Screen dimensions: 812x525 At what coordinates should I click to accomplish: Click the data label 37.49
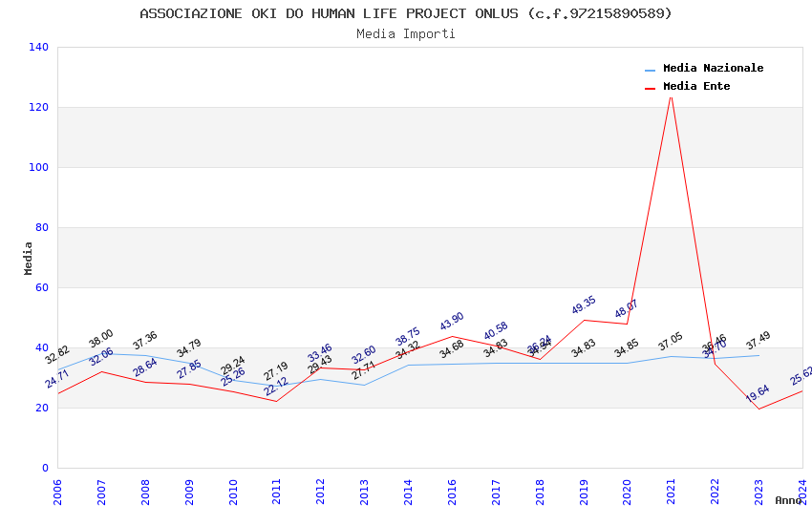coord(759,341)
